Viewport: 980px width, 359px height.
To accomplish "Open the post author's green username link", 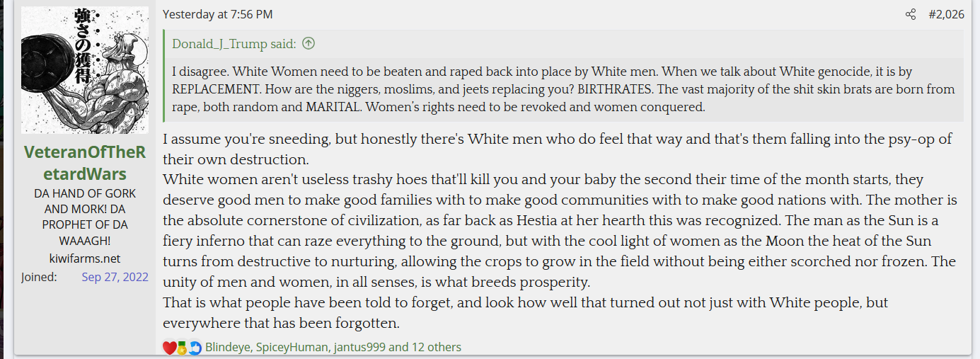I will coord(85,163).
